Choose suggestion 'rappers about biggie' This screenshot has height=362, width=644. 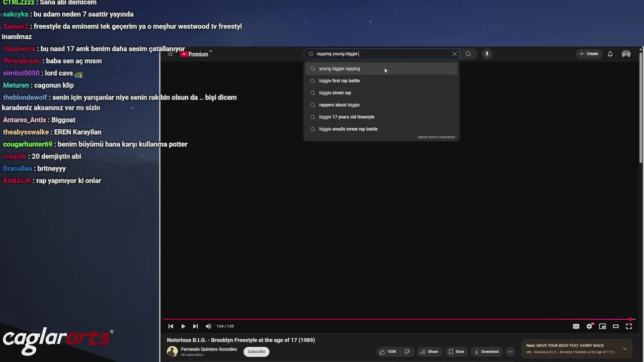tap(381, 105)
